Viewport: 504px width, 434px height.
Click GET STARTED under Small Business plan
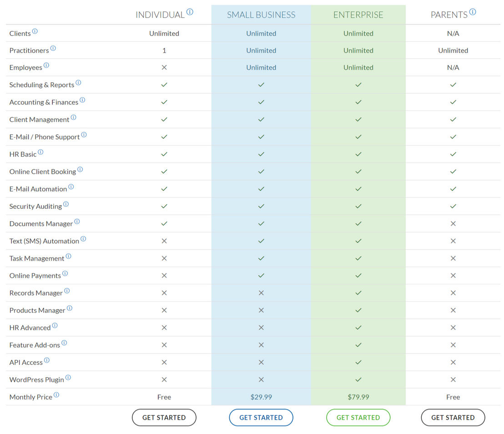[x=261, y=418]
